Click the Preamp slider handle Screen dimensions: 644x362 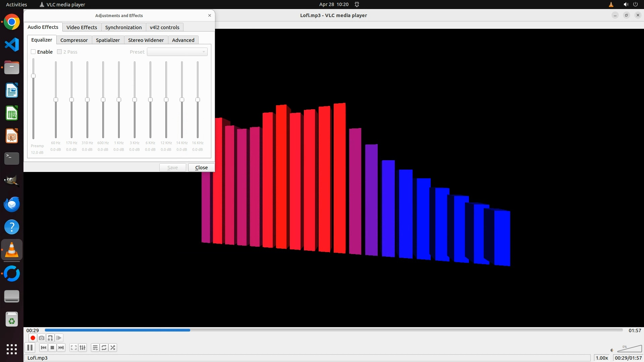click(33, 76)
